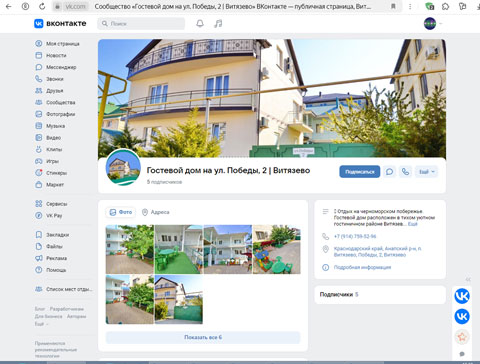Viewport: 480px width, 364px height.
Task: Open first photo with courtyard and tree
Action: [x=130, y=249]
